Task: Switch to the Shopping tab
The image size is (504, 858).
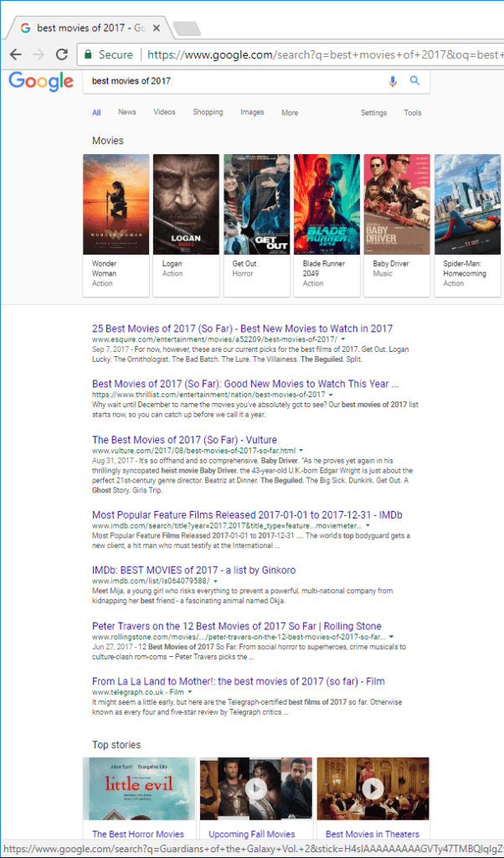Action: (208, 112)
